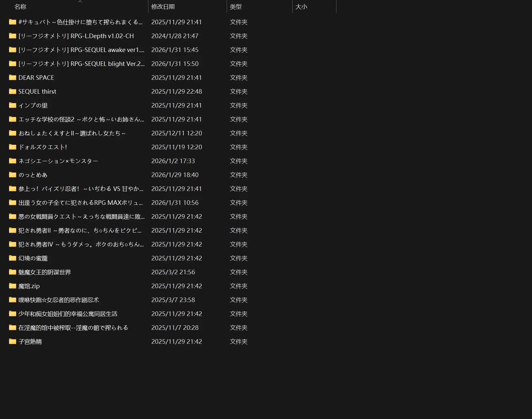532x419 pixels.
Task: Click the DEAR SPACE folder icon
Action: click(13, 78)
